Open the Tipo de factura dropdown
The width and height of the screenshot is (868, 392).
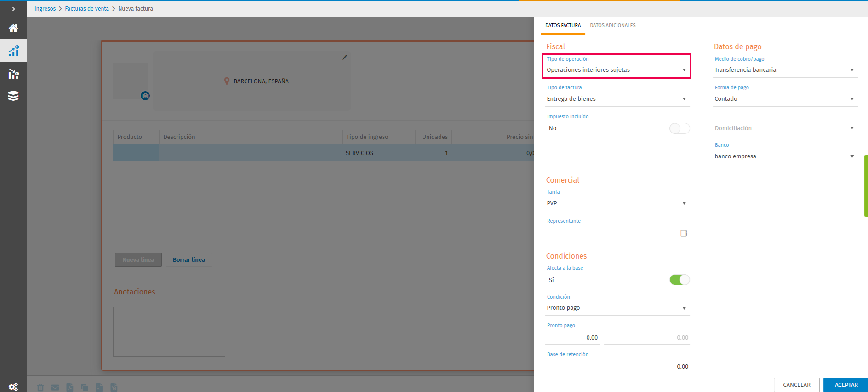point(617,99)
